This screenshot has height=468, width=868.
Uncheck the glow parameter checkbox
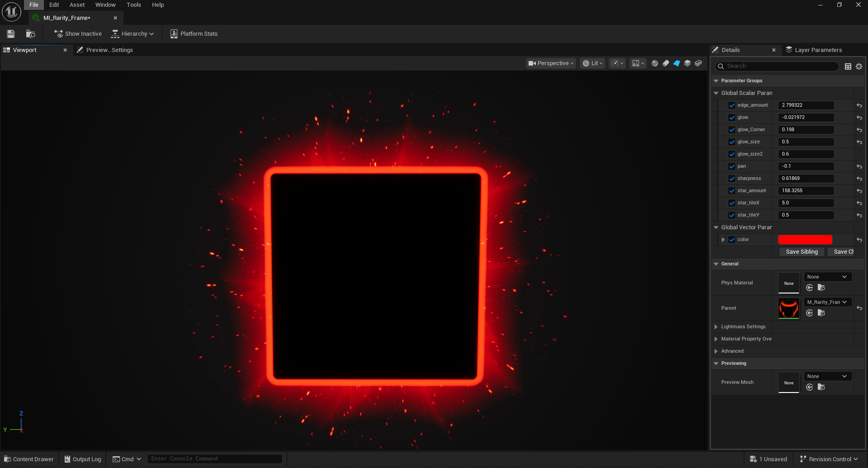(x=732, y=118)
